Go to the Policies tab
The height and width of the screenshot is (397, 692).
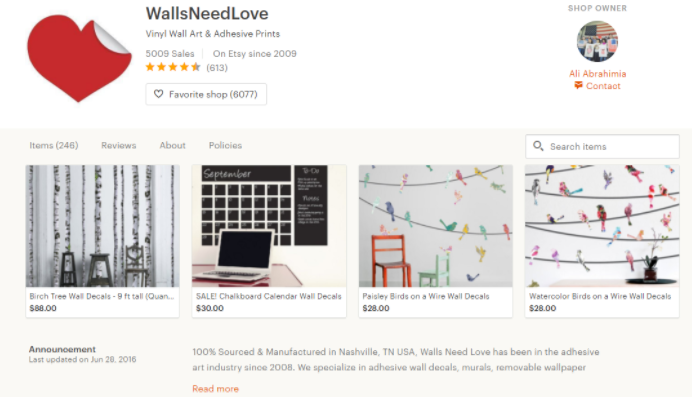[226, 145]
